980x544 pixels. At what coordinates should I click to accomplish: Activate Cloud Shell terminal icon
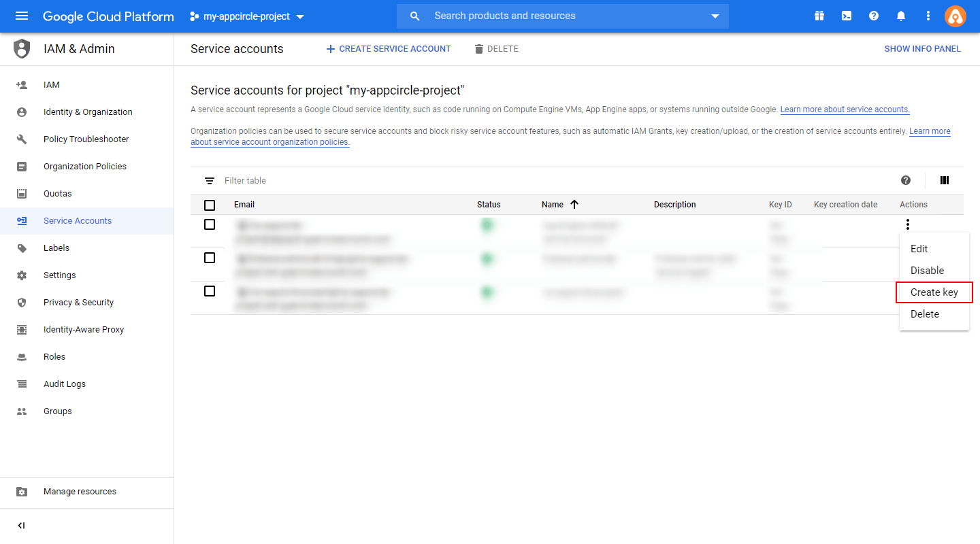coord(847,16)
